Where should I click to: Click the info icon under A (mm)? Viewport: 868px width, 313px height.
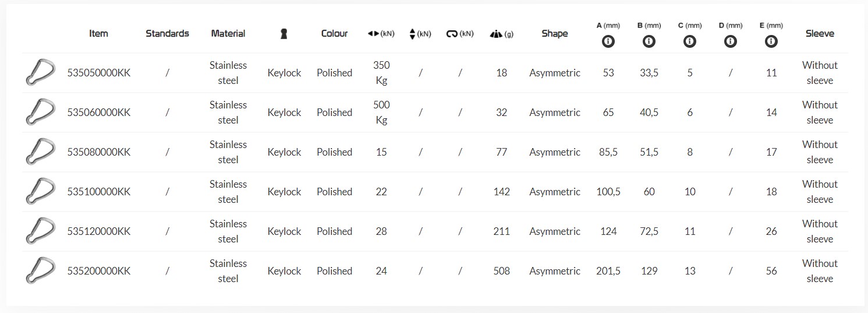608,41
